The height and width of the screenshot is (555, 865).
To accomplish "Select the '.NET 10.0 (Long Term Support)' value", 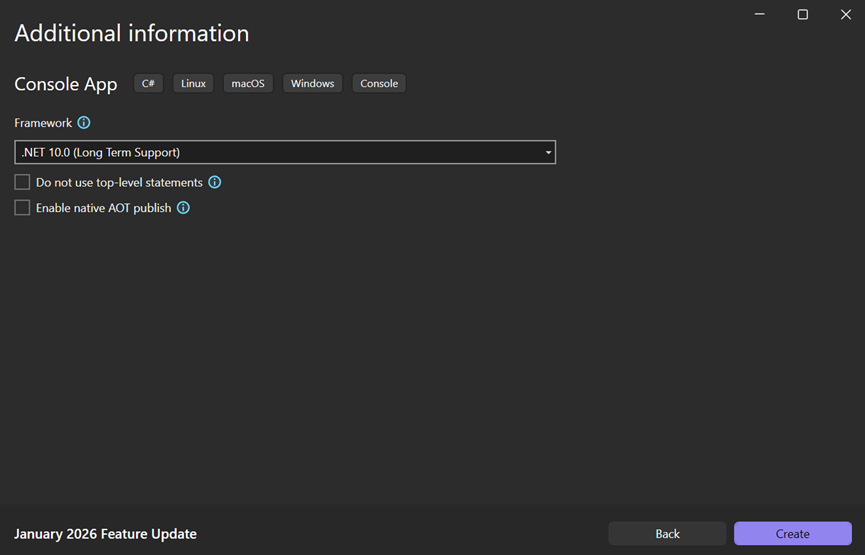I will [x=101, y=152].
